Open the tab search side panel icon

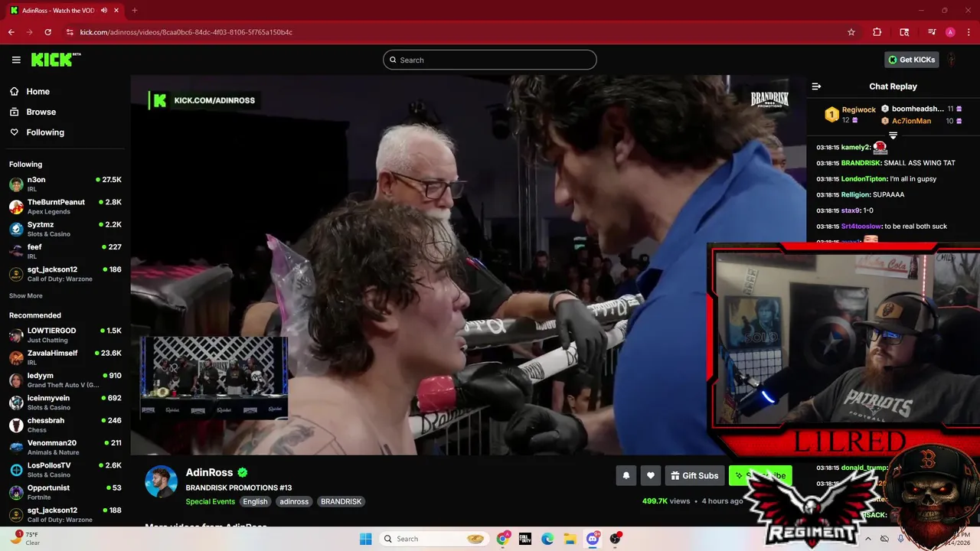click(904, 32)
